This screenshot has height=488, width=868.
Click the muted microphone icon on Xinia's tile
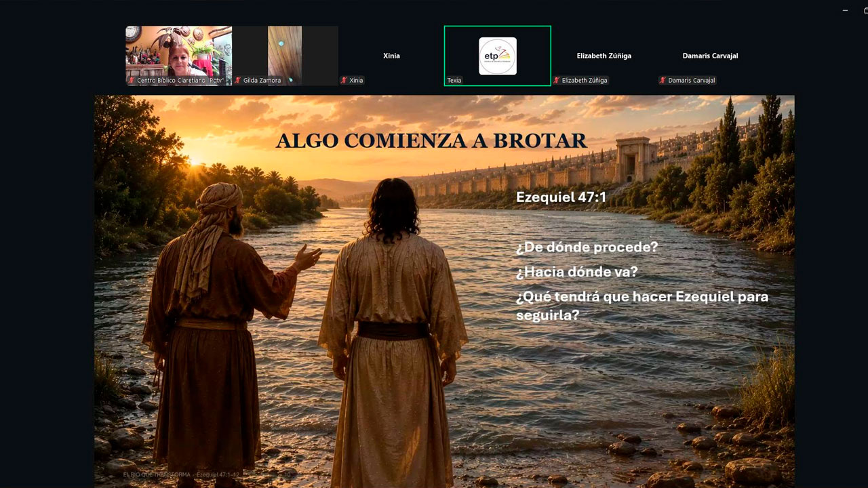[x=344, y=81]
